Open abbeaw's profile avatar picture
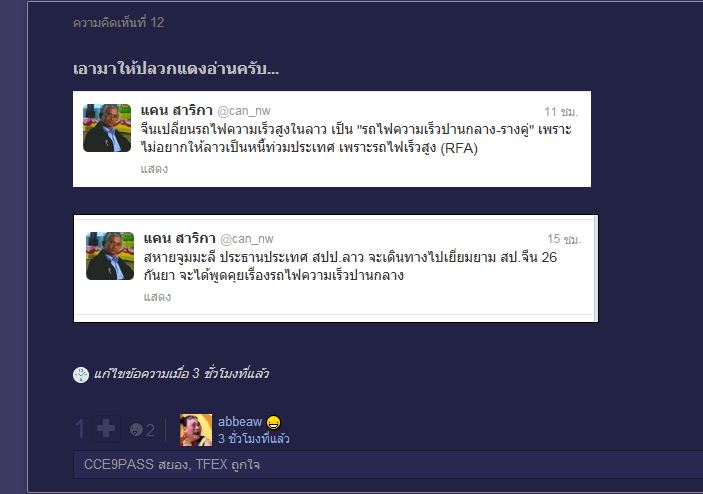Screen dimensions: 703x494 pos(196,430)
